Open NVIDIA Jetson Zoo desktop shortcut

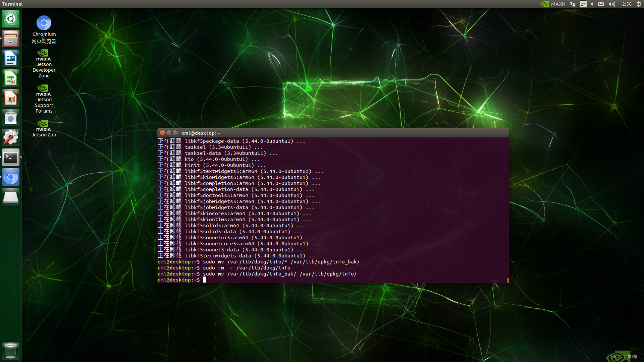click(x=44, y=128)
